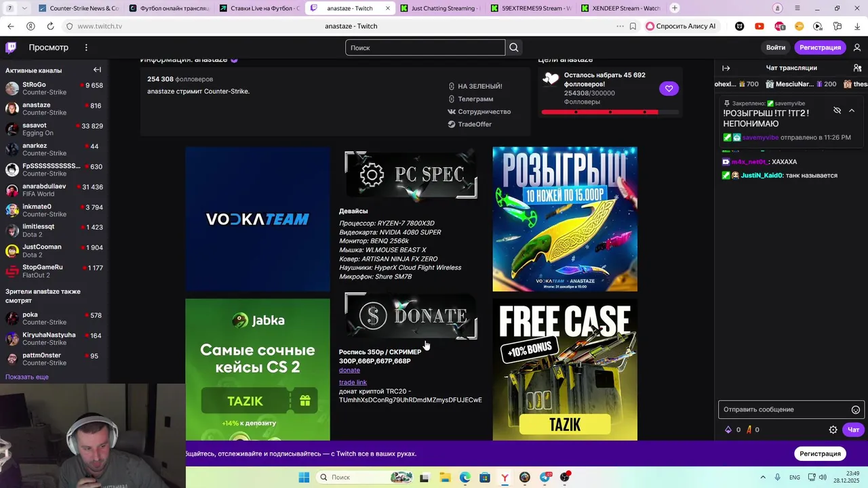The width and height of the screenshot is (868, 488).
Task: Open the emote picker in chat
Action: point(856,409)
